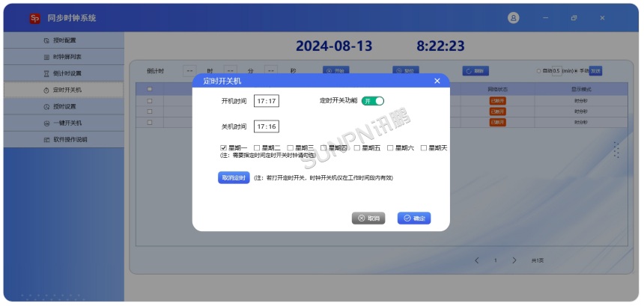This screenshot has width=644, height=306.
Task: Click the 共1页 page count text
Action: pos(537,260)
